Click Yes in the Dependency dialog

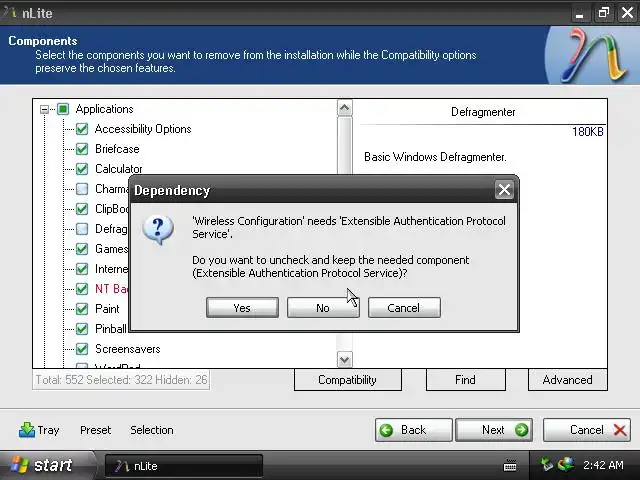point(242,308)
